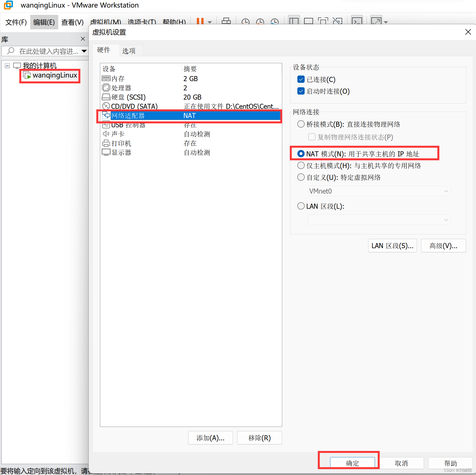Screen dimensions: 476x475
Task: Select the 网络适配器 network adapter icon
Action: [106, 115]
